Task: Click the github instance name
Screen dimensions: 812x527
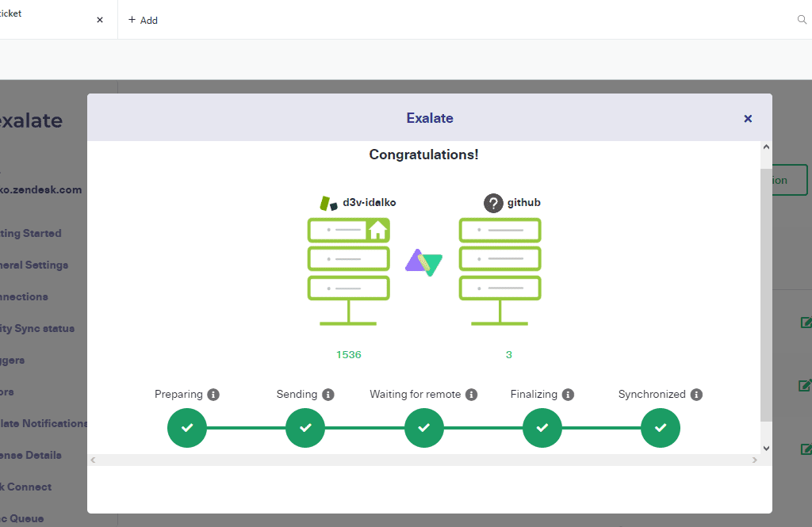Action: [x=524, y=202]
